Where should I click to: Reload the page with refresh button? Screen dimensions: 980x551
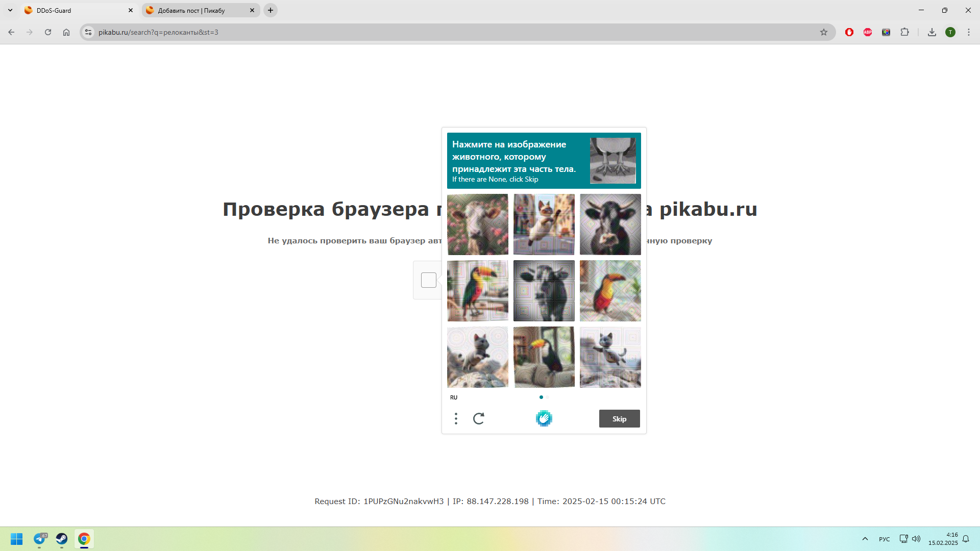[x=48, y=32]
